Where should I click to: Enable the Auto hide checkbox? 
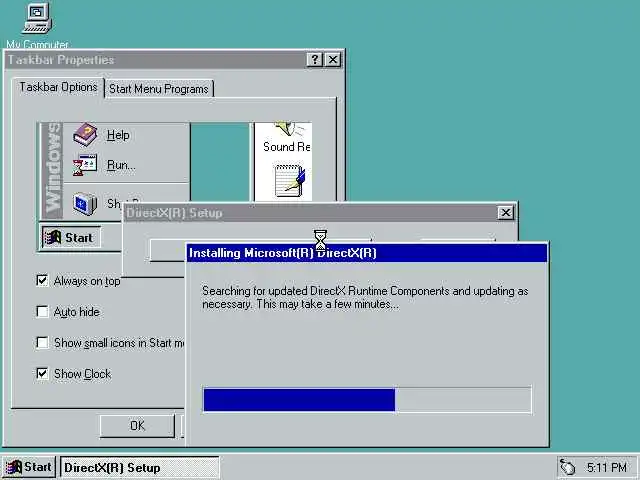point(42,312)
